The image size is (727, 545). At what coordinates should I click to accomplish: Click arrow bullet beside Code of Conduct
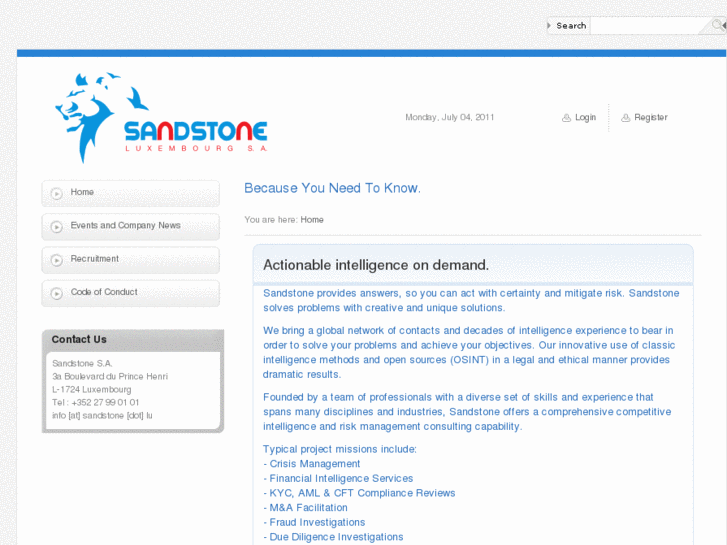pyautogui.click(x=57, y=294)
